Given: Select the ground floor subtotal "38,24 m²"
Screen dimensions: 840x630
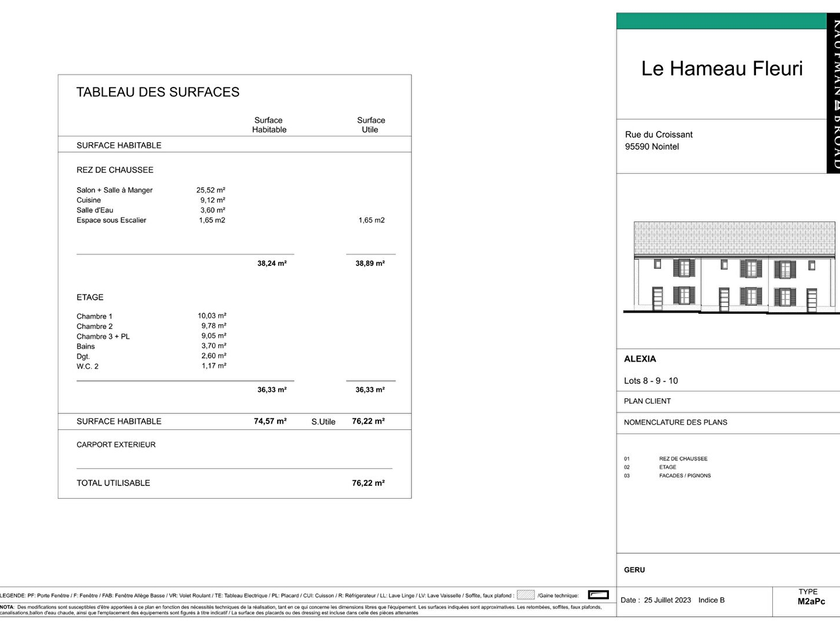Looking at the screenshot, I should point(272,264).
